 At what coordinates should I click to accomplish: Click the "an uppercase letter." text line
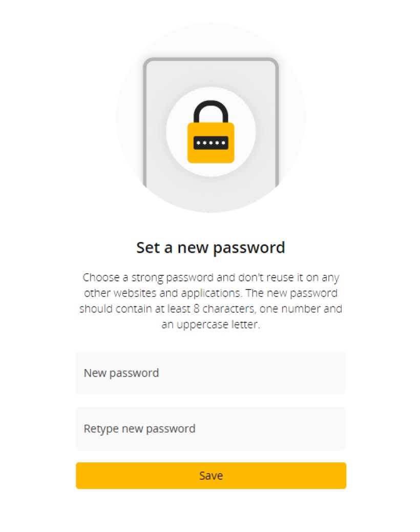coord(211,325)
